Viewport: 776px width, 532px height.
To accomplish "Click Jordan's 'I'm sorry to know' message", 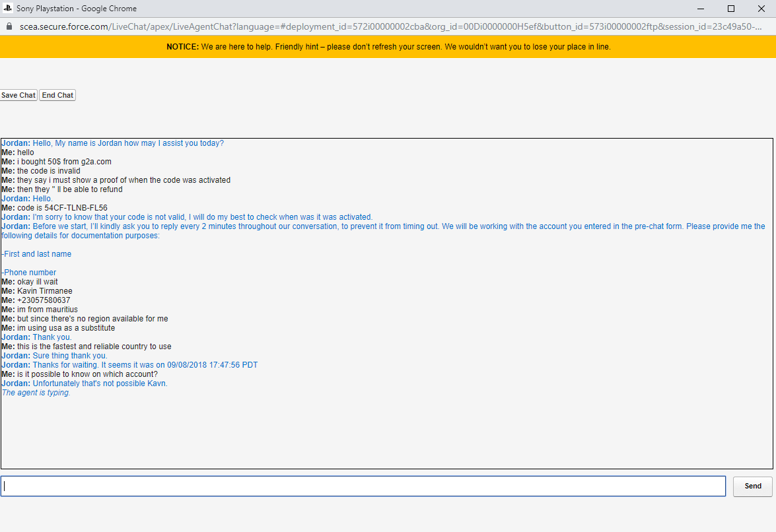I will pyautogui.click(x=187, y=217).
